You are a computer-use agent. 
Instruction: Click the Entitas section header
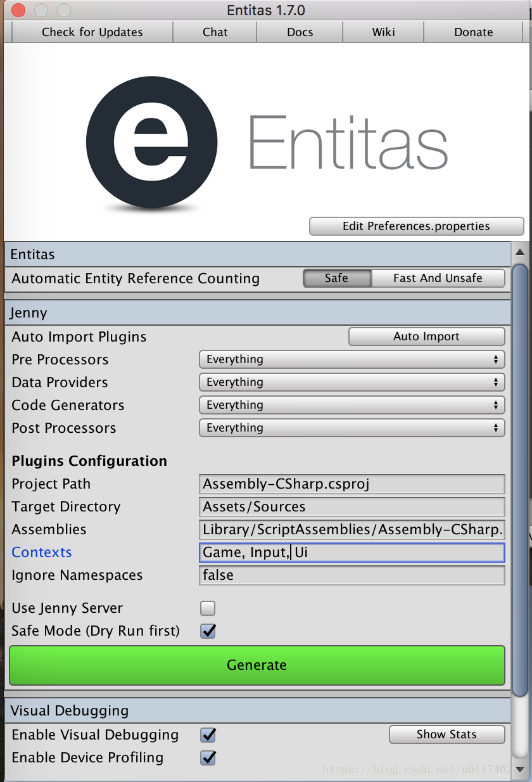[257, 255]
